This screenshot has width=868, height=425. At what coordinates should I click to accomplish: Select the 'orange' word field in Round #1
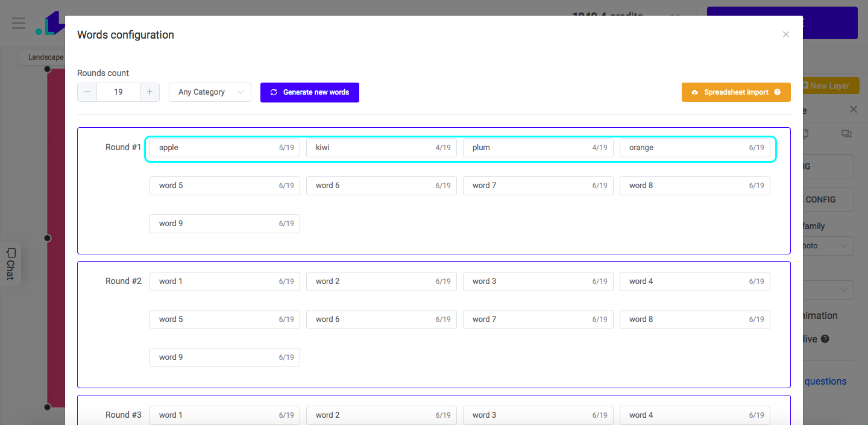pos(695,148)
